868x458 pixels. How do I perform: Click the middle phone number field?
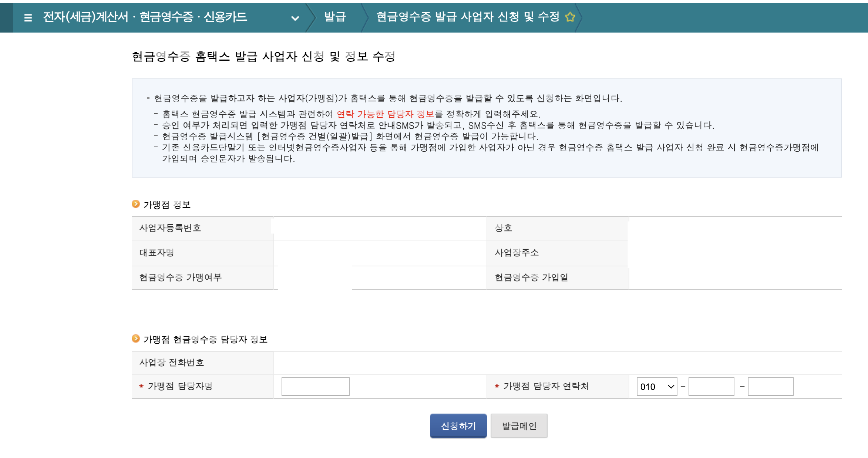(711, 387)
